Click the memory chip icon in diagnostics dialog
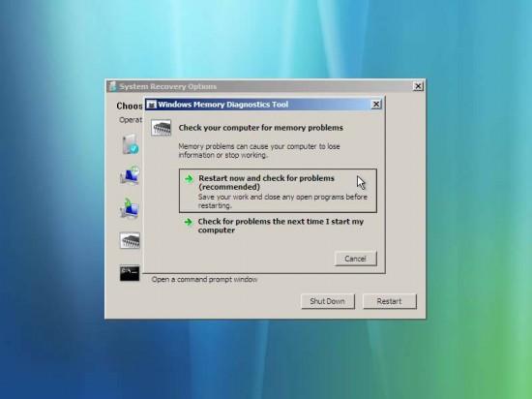 162,128
